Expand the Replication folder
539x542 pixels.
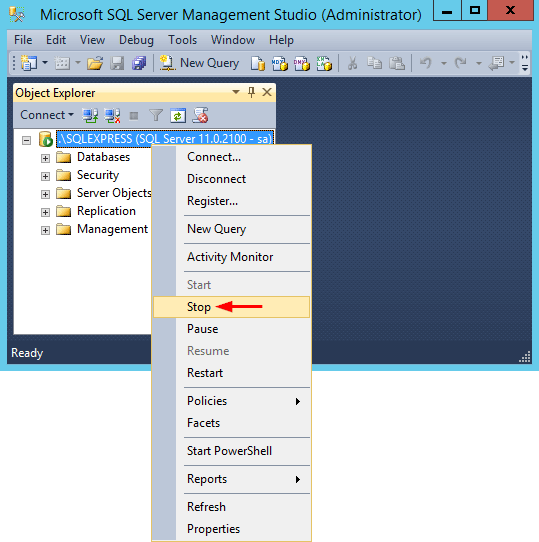pyautogui.click(x=45, y=212)
